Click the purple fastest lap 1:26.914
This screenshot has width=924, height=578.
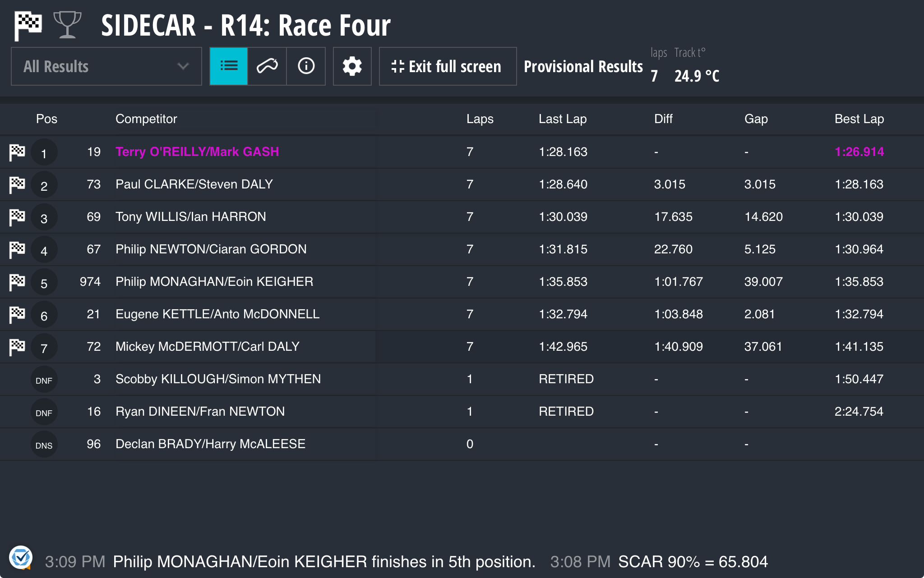click(x=859, y=152)
